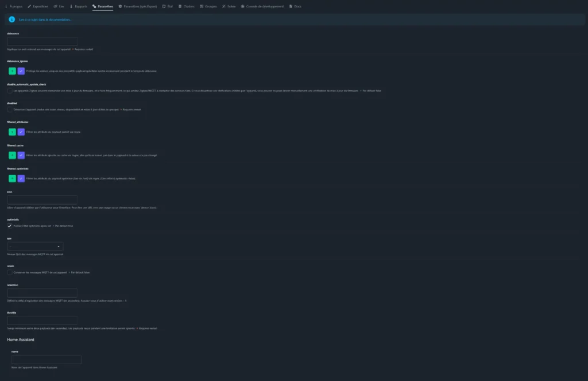Screen dimensions: 588x381
Task: Click the debounce input field
Action: pyautogui.click(x=42, y=41)
